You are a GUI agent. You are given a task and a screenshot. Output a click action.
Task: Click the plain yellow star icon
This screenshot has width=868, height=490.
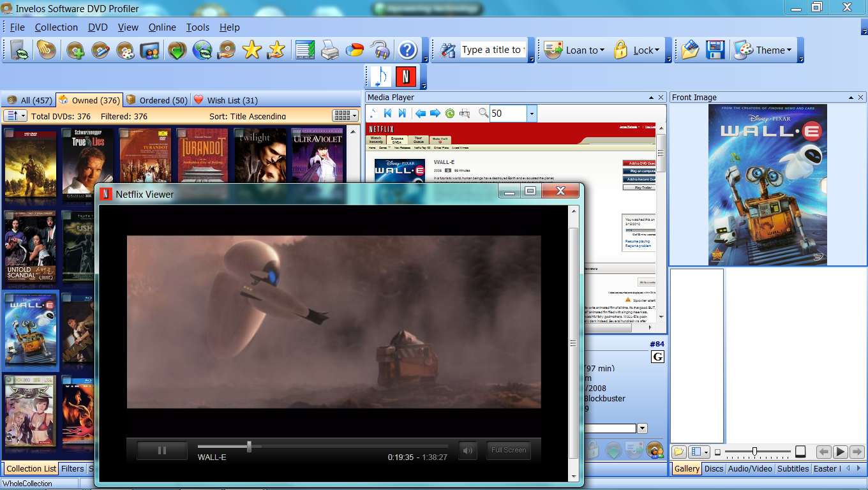tap(252, 50)
